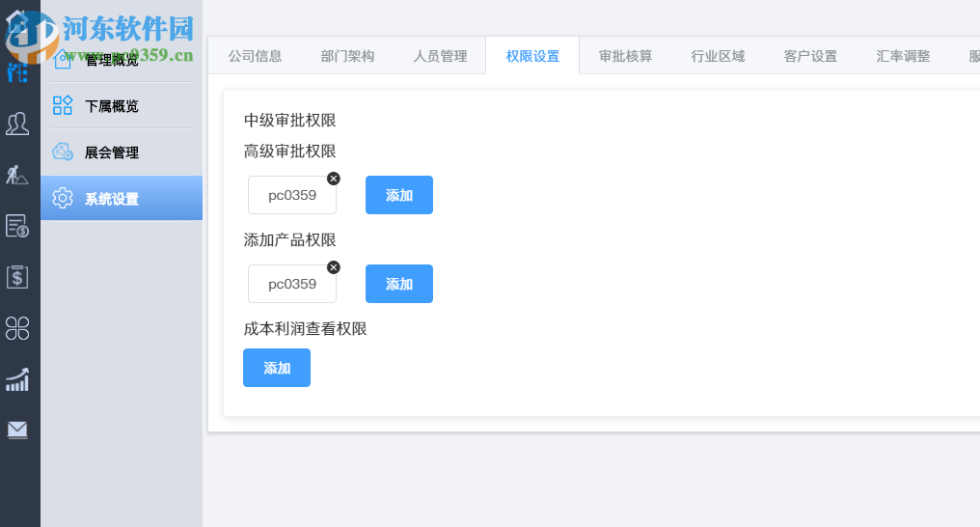Image resolution: width=980 pixels, height=527 pixels.
Task: Open the dollar clipboard finance icon
Action: [x=17, y=277]
